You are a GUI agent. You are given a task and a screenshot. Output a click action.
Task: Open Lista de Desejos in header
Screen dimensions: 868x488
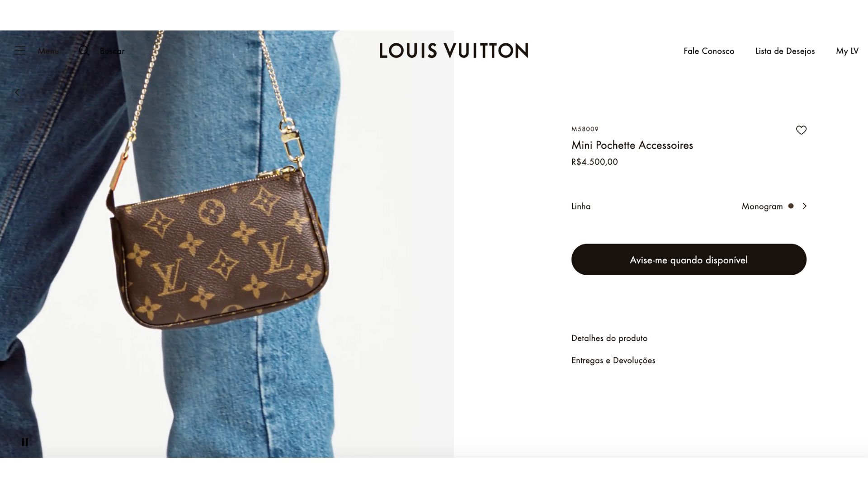[785, 51]
